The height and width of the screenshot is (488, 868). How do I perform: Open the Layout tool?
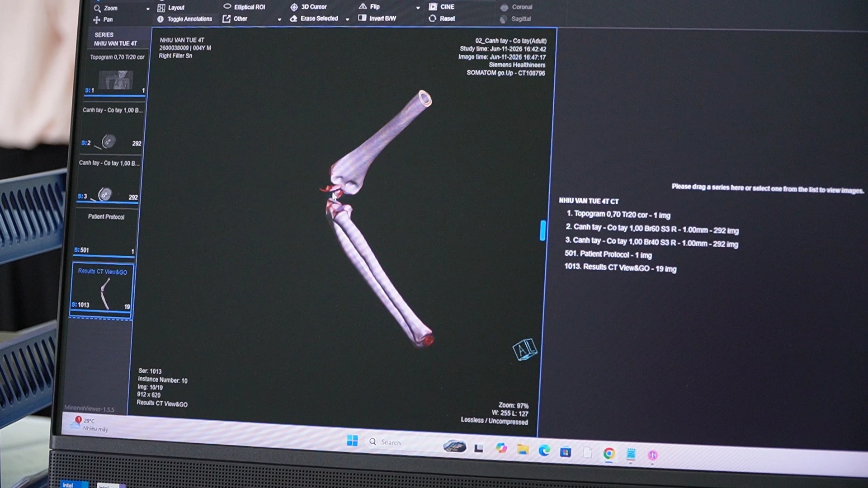tap(171, 8)
